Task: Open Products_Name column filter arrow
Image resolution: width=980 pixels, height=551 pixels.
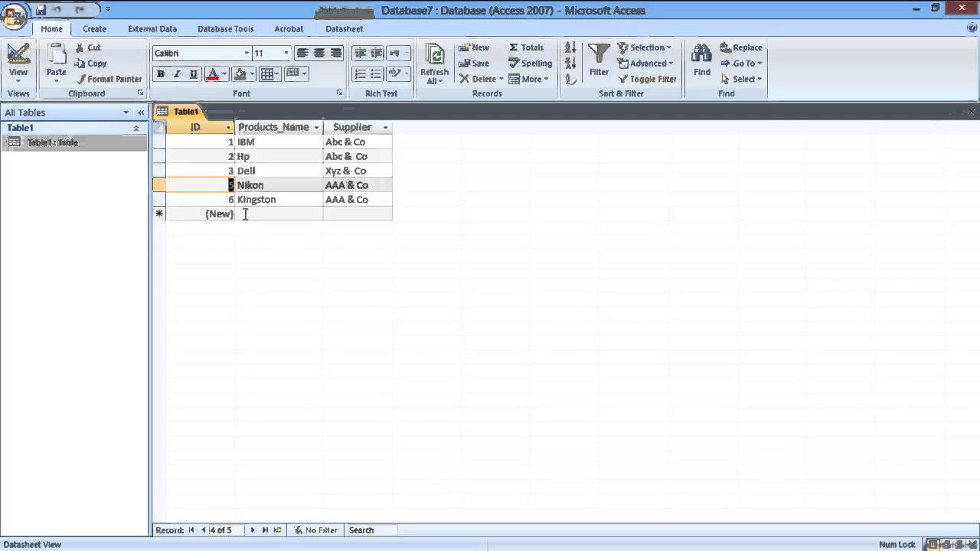Action: (316, 127)
